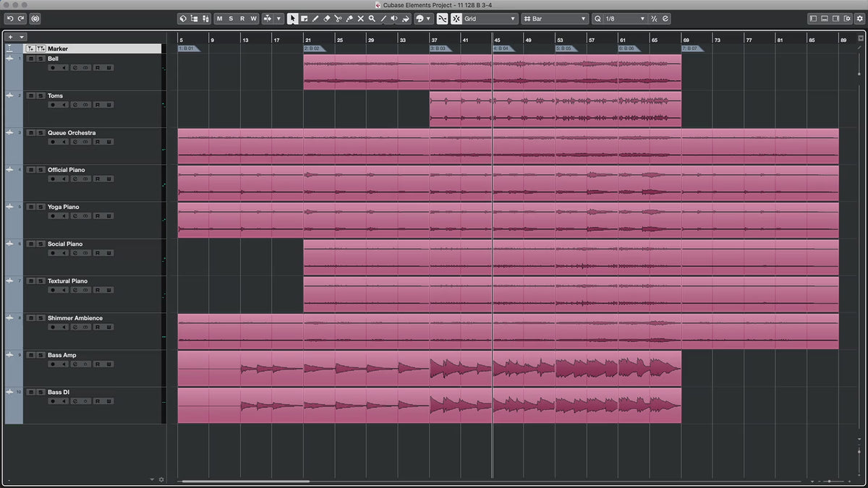Viewport: 868px width, 488px height.
Task: Click the B 03 marker in timeline
Action: pyautogui.click(x=438, y=48)
